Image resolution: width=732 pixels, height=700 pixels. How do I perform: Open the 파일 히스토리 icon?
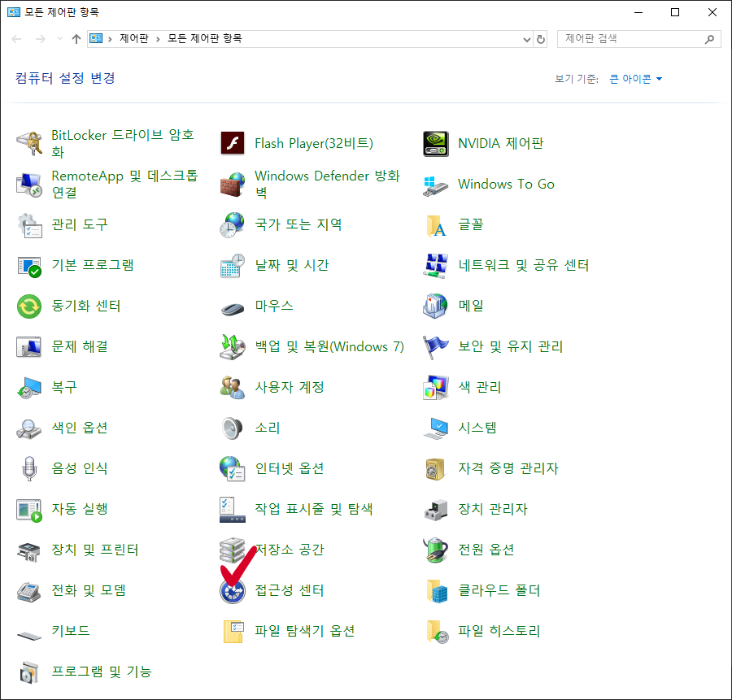pyautogui.click(x=436, y=632)
